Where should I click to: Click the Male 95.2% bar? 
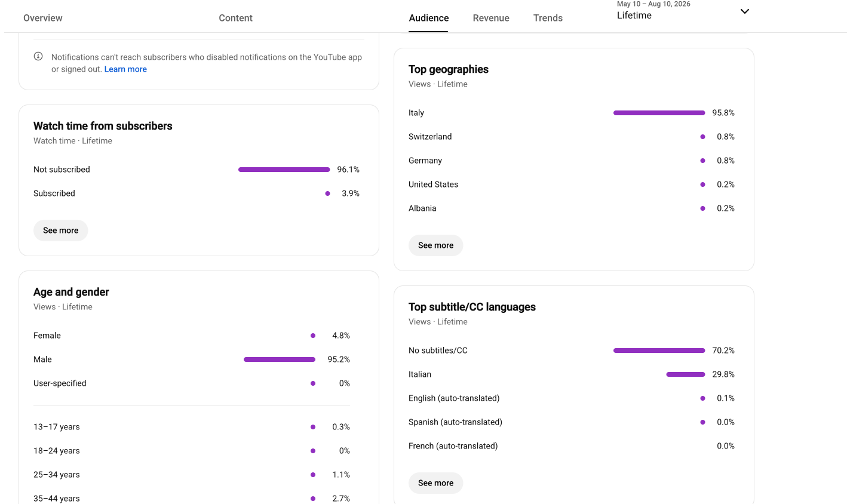point(280,359)
